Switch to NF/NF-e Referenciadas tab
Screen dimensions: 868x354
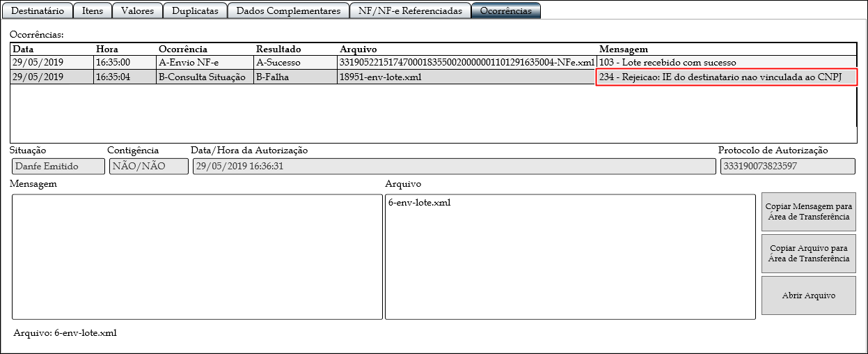click(x=410, y=10)
